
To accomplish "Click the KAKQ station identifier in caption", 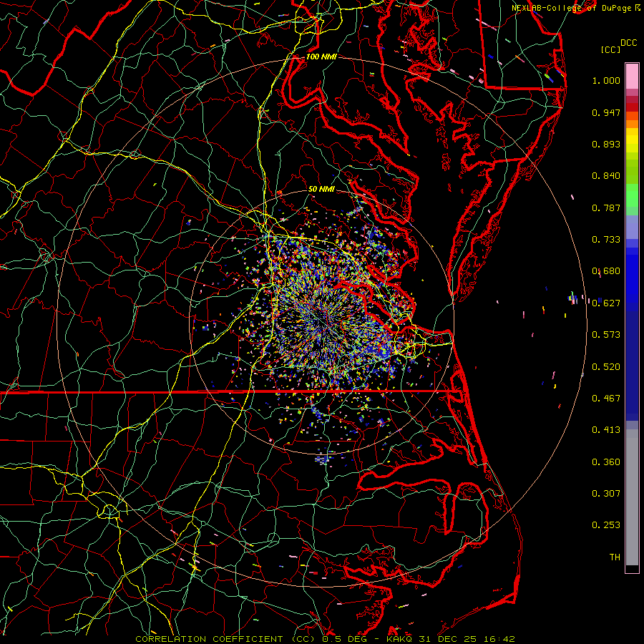I will pos(401,639).
